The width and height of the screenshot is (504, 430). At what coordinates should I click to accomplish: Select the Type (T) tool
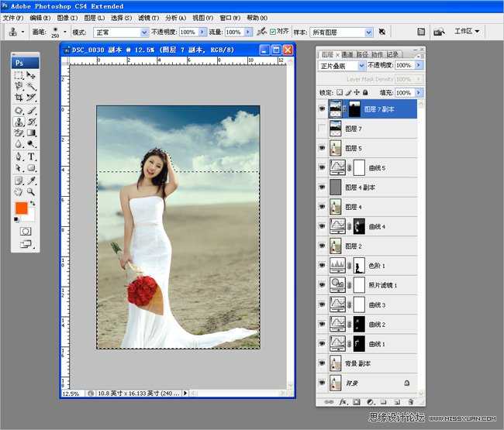32,156
